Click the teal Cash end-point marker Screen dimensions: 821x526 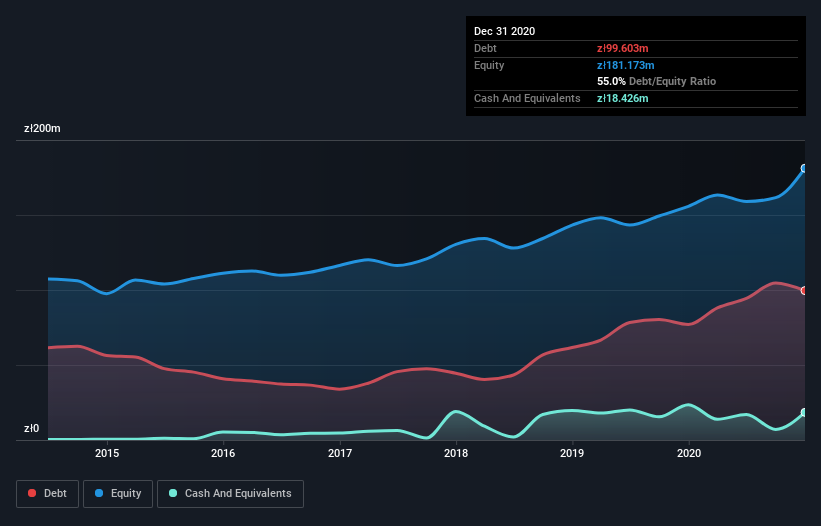[x=804, y=412]
